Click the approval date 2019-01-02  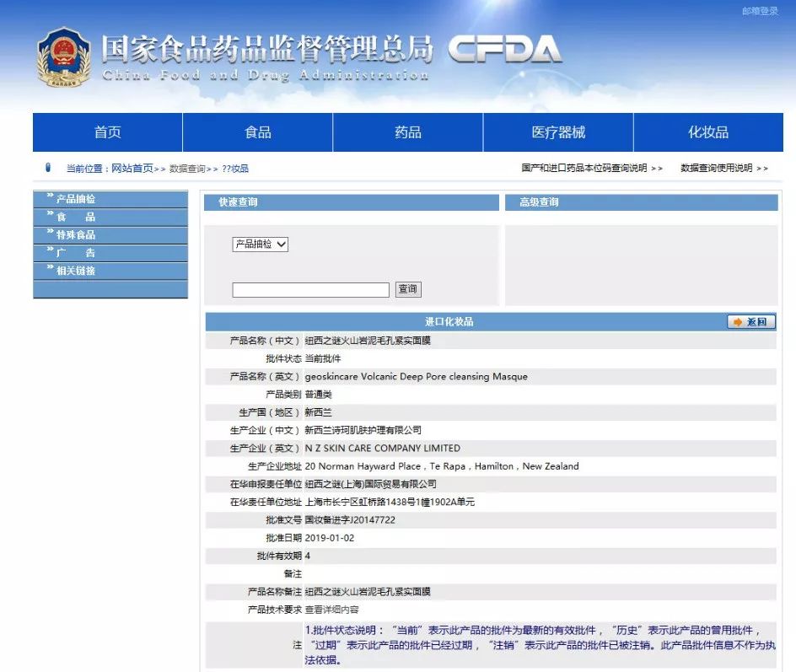(x=330, y=538)
